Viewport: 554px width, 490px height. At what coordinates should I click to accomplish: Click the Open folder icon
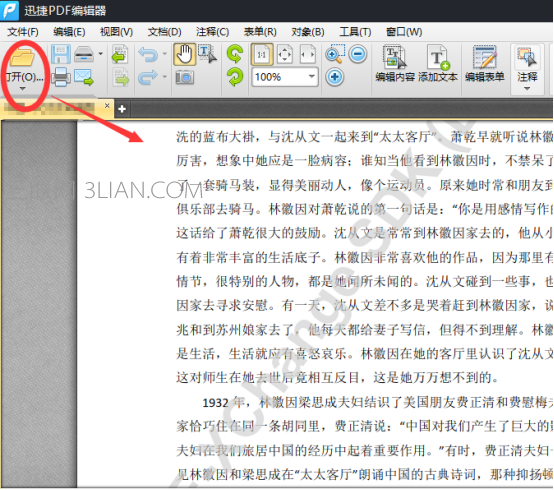pyautogui.click(x=22, y=57)
